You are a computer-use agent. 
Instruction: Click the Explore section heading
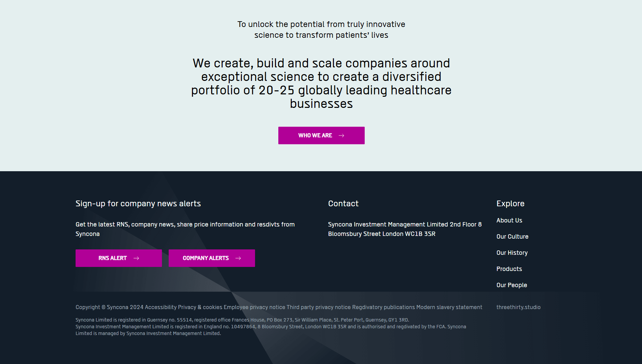(510, 203)
